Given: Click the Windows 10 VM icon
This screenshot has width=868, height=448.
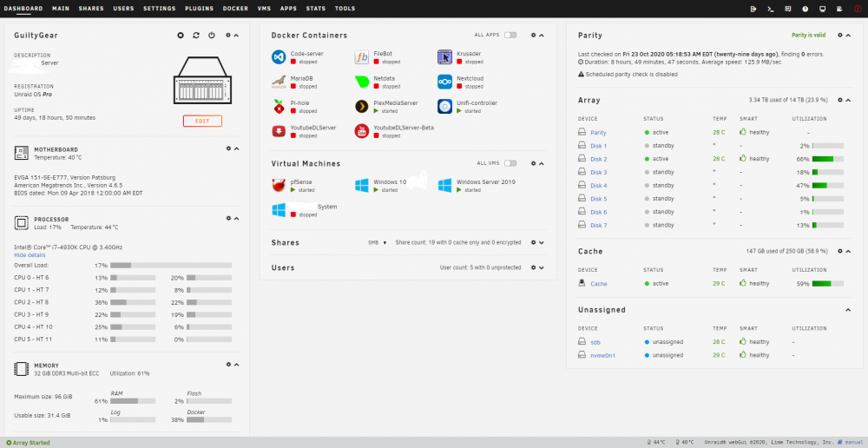Looking at the screenshot, I should tap(361, 185).
